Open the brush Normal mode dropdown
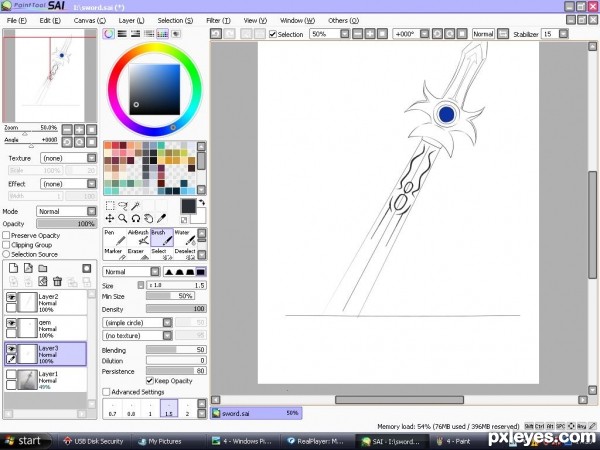Image resolution: width=600 pixels, height=450 pixels. pyautogui.click(x=155, y=272)
